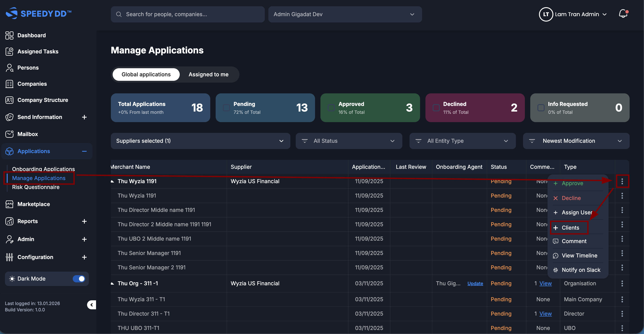The height and width of the screenshot is (334, 644).
Task: Open the All Status filter dropdown
Action: tap(349, 141)
